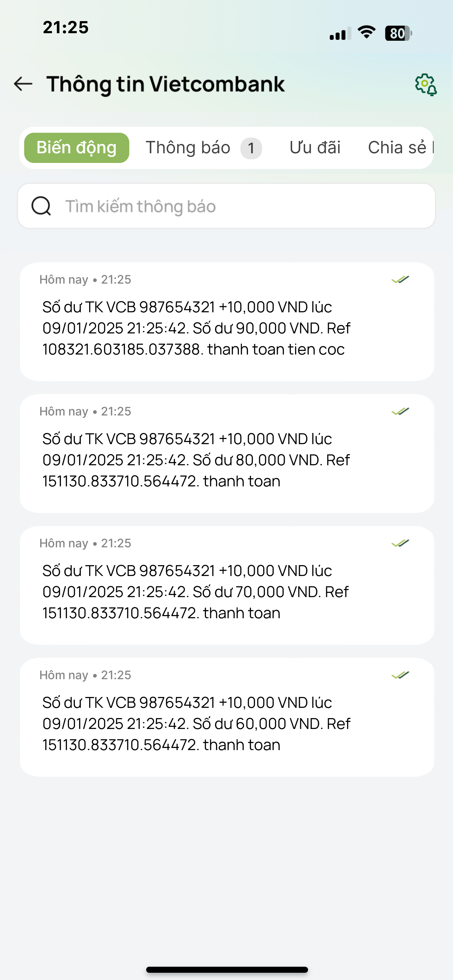Select the Biến động tab

click(x=76, y=148)
